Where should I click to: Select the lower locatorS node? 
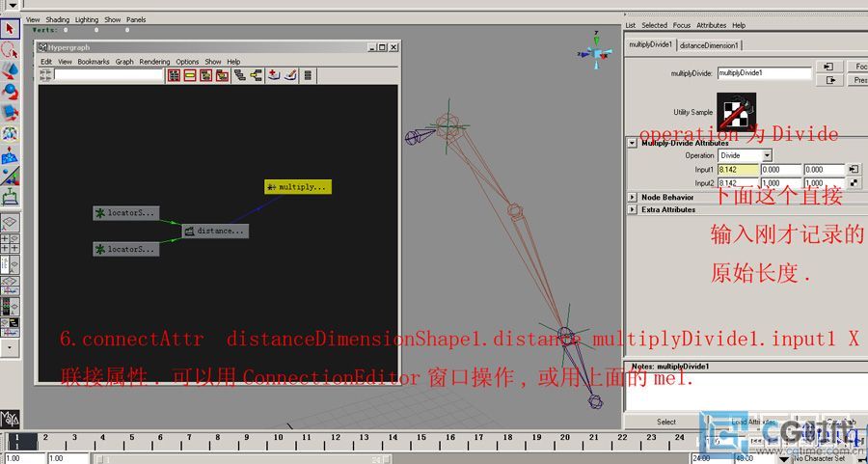click(126, 249)
